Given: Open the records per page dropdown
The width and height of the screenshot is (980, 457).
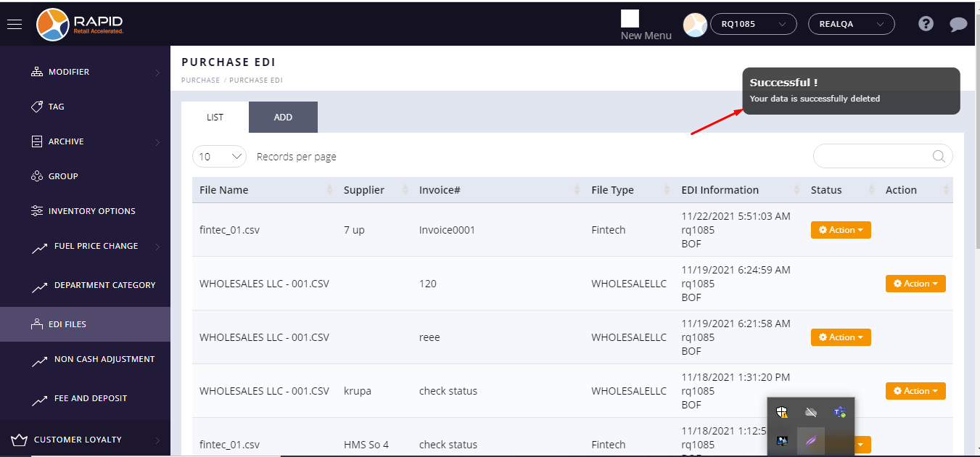Looking at the screenshot, I should point(219,156).
